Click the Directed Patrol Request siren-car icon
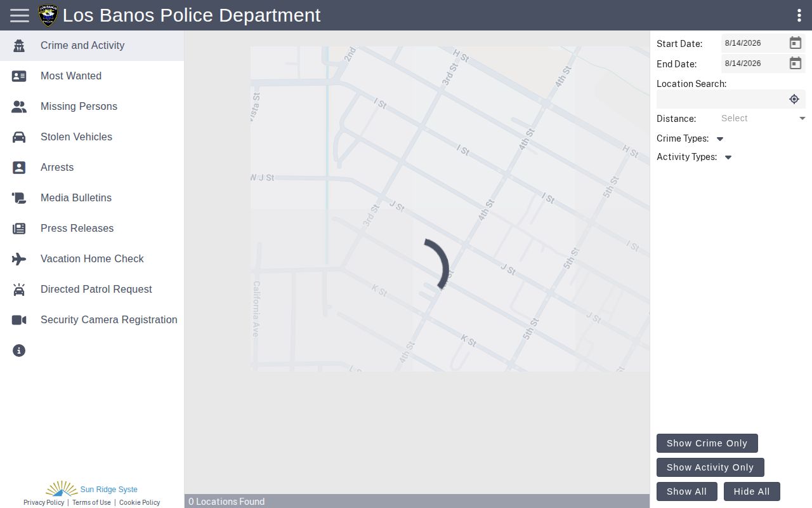The height and width of the screenshot is (508, 812). 19,290
